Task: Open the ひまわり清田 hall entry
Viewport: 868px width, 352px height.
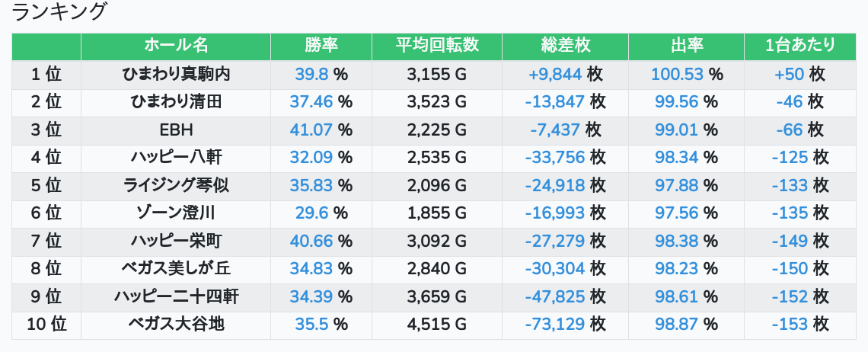Action: click(176, 102)
